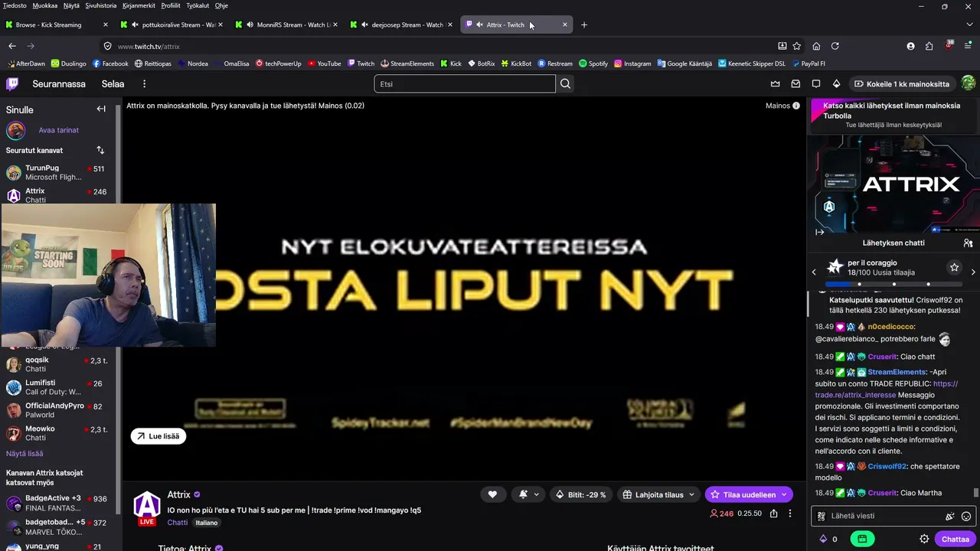
Task: Open the browser hamburger menu
Action: [968, 46]
